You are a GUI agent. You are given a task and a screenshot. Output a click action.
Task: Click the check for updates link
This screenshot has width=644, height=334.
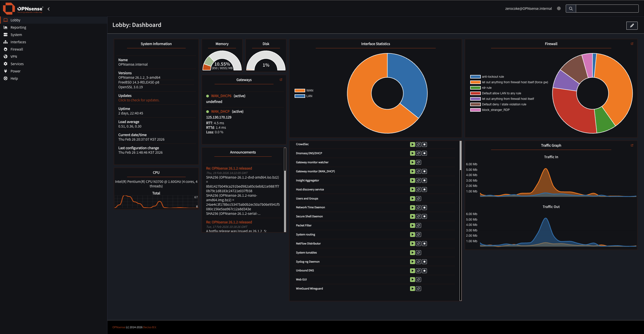pyautogui.click(x=139, y=100)
